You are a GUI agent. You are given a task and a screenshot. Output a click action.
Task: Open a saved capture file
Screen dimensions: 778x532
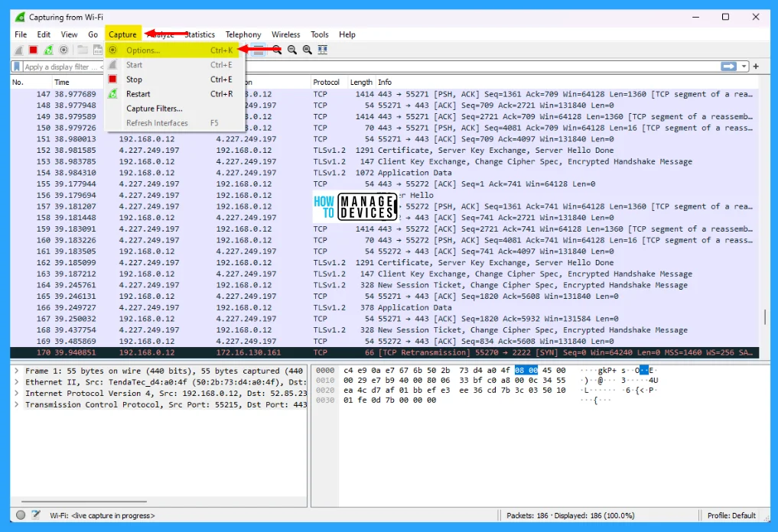pyautogui.click(x=81, y=50)
